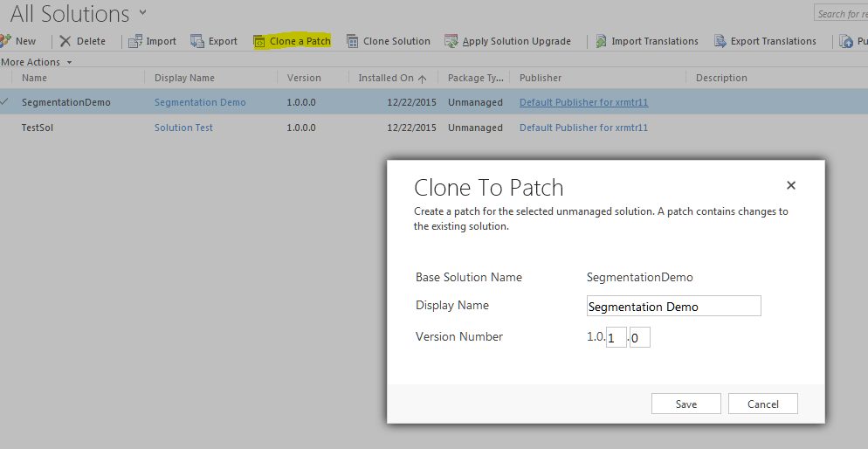Click version 1.0.0.0 in SegmentationDemo row
The image size is (868, 449).
(x=301, y=102)
